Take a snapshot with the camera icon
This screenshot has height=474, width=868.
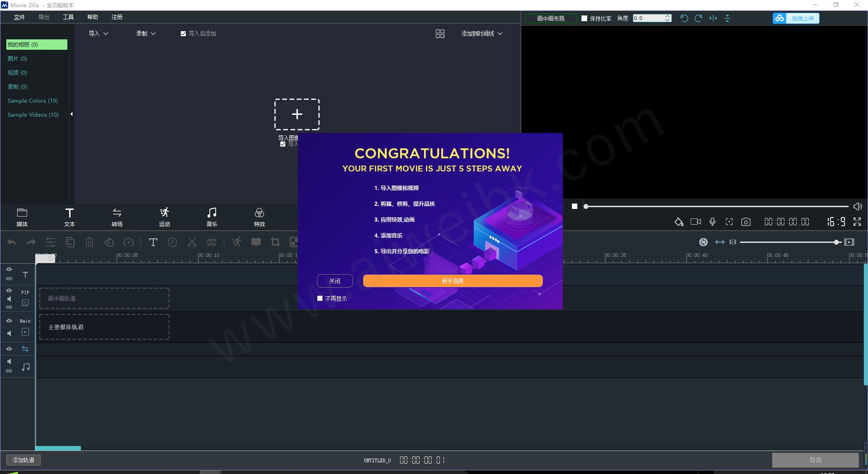(746, 222)
